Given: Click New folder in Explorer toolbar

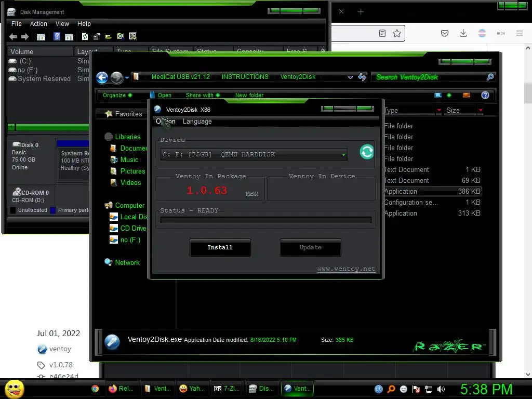Looking at the screenshot, I should pos(249,96).
